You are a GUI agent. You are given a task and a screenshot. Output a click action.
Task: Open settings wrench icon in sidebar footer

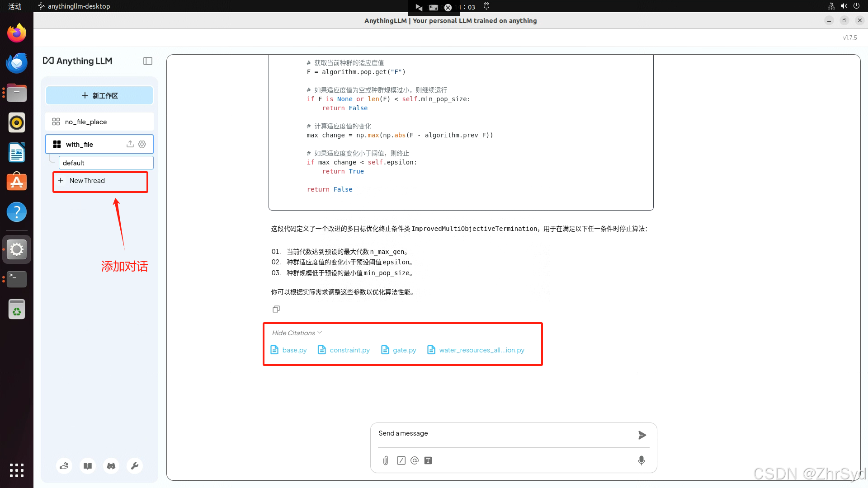click(x=135, y=466)
